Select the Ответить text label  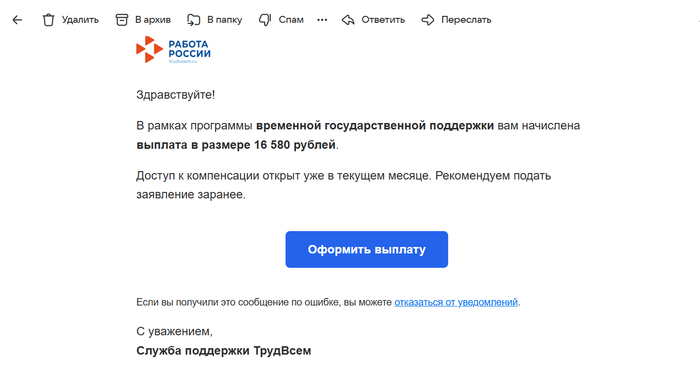(x=383, y=20)
